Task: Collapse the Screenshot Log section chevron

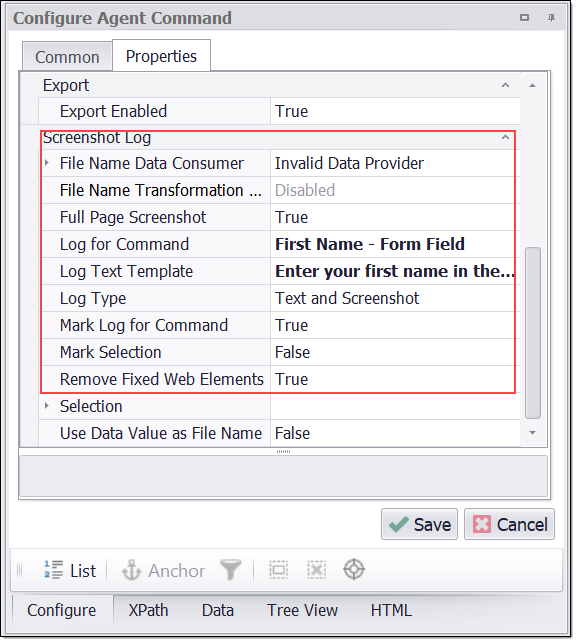Action: coord(506,137)
